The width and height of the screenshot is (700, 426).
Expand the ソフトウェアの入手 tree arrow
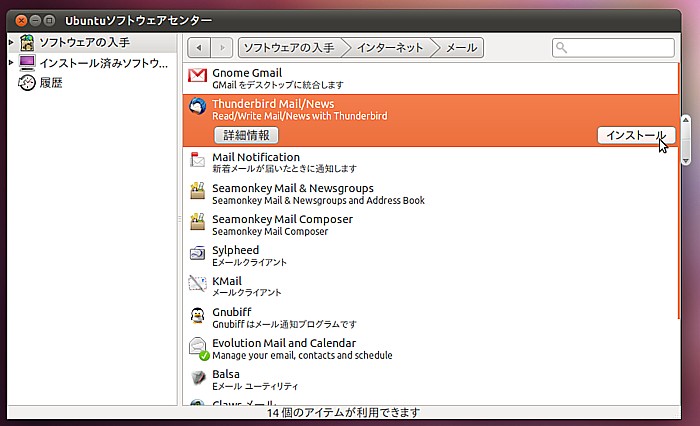[x=11, y=42]
